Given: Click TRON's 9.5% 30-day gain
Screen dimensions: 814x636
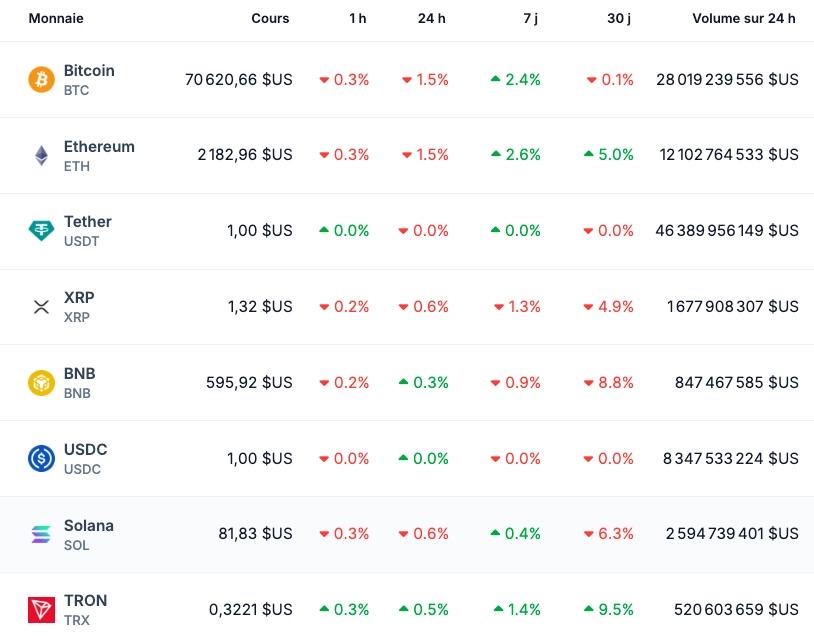Looking at the screenshot, I should pyautogui.click(x=613, y=609).
